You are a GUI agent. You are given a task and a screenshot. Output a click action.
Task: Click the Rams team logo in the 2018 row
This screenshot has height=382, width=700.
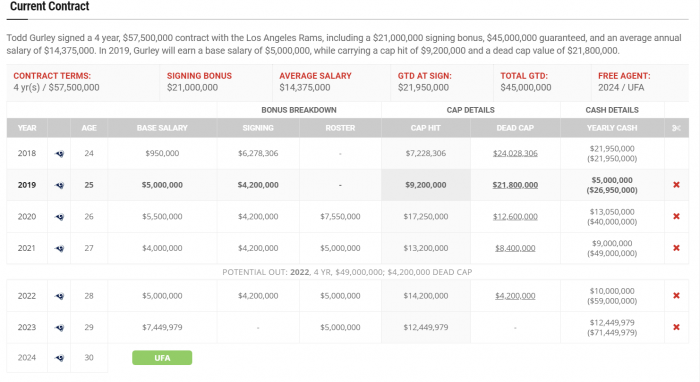point(59,154)
